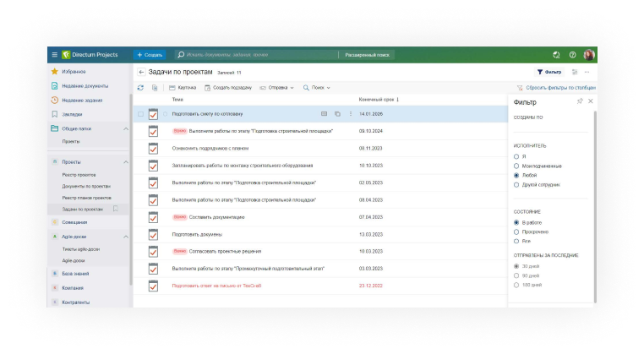This screenshot has width=644, height=354.
Task: Open the help question mark icon
Action: [x=572, y=54]
